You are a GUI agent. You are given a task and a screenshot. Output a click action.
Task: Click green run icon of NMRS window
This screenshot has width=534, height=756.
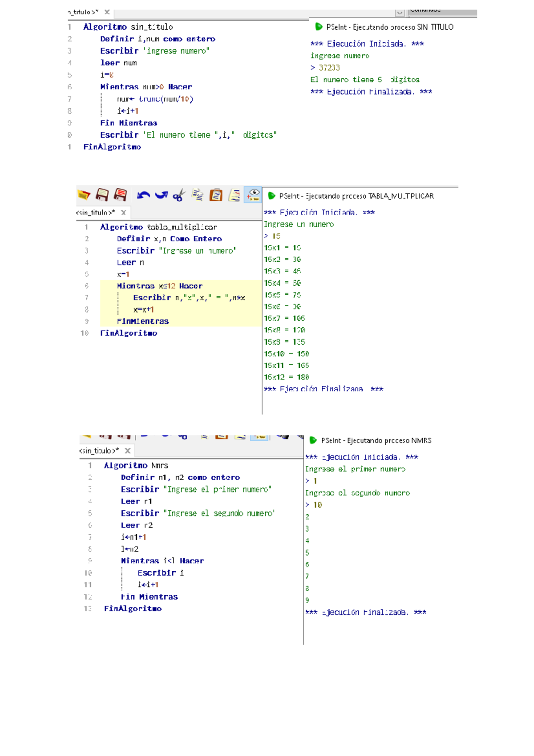click(x=313, y=440)
